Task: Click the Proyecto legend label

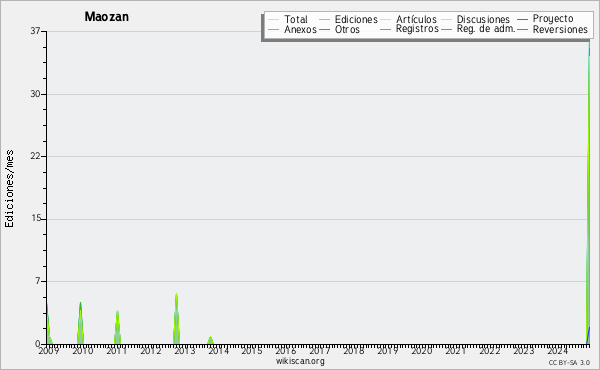Action: tap(553, 19)
